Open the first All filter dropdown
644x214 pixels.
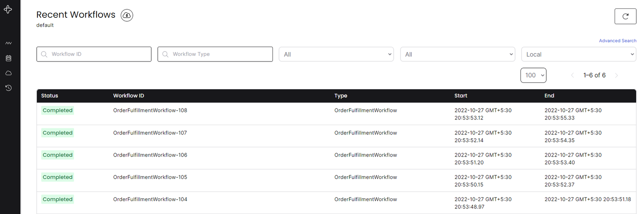click(x=336, y=54)
